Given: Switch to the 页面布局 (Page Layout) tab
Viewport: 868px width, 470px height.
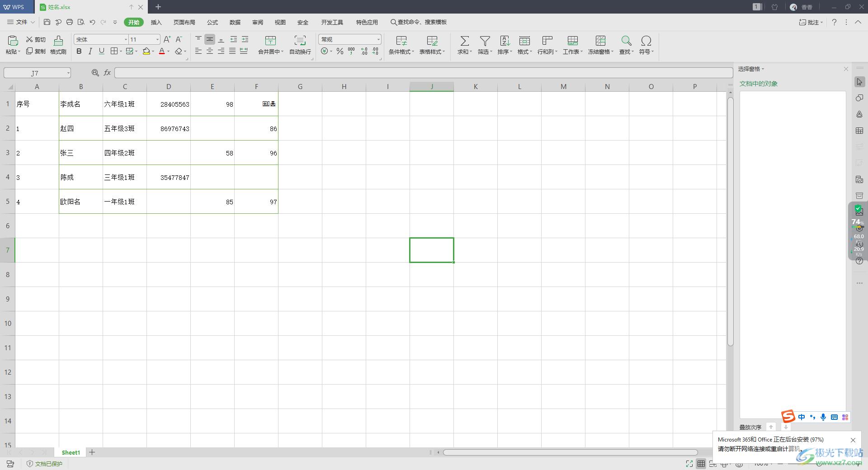Looking at the screenshot, I should (184, 22).
